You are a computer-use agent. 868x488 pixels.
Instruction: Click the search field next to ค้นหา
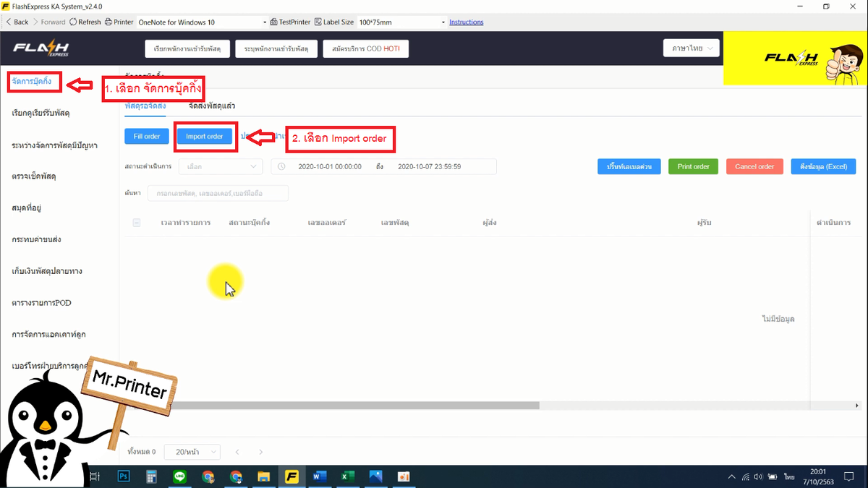(x=218, y=193)
